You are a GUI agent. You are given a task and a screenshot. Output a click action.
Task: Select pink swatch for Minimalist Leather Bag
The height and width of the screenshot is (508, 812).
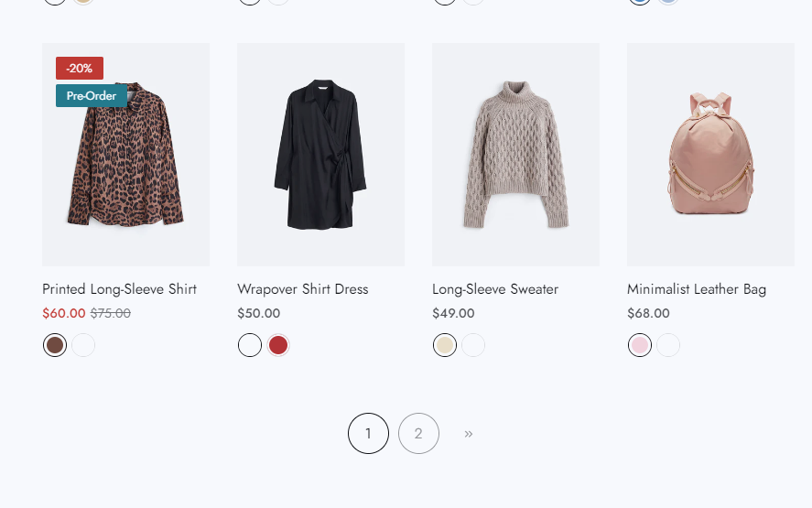[x=640, y=345]
